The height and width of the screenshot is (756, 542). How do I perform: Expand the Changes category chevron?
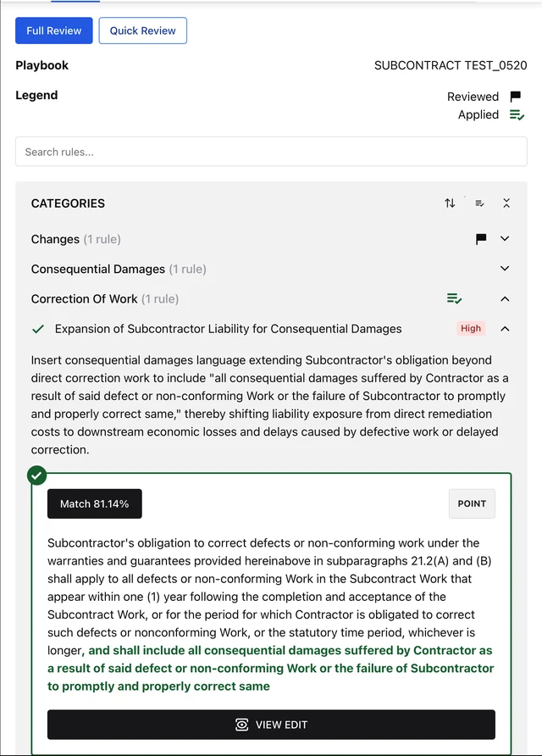pos(505,239)
